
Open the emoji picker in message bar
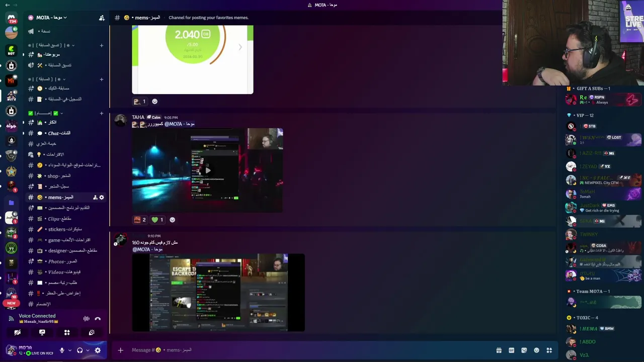pos(536,350)
